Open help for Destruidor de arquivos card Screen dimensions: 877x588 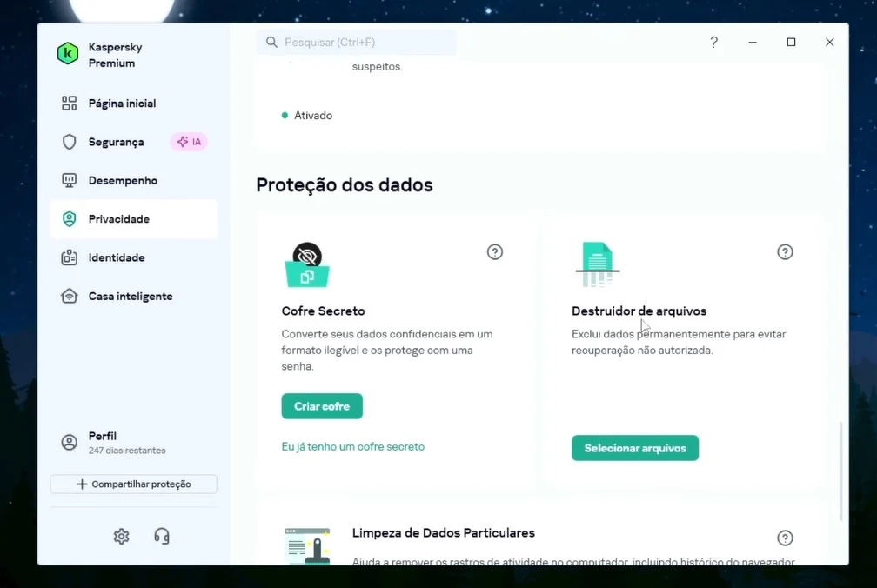coord(785,252)
